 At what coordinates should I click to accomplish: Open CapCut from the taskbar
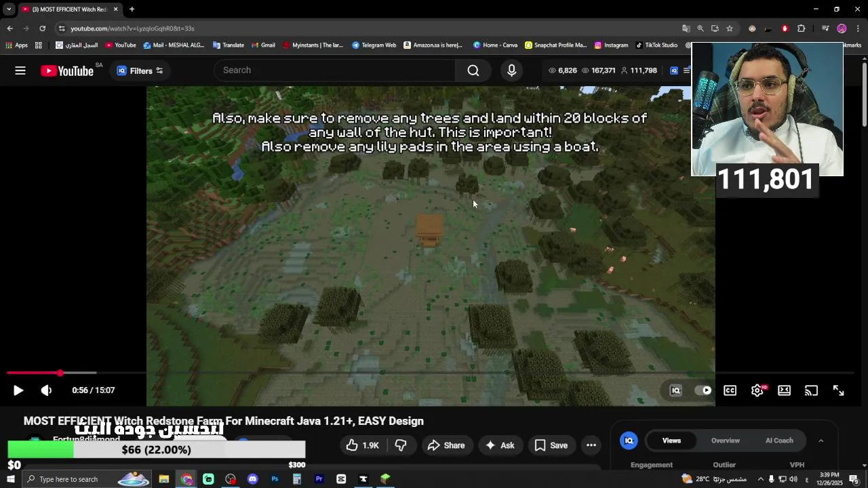[x=341, y=479]
